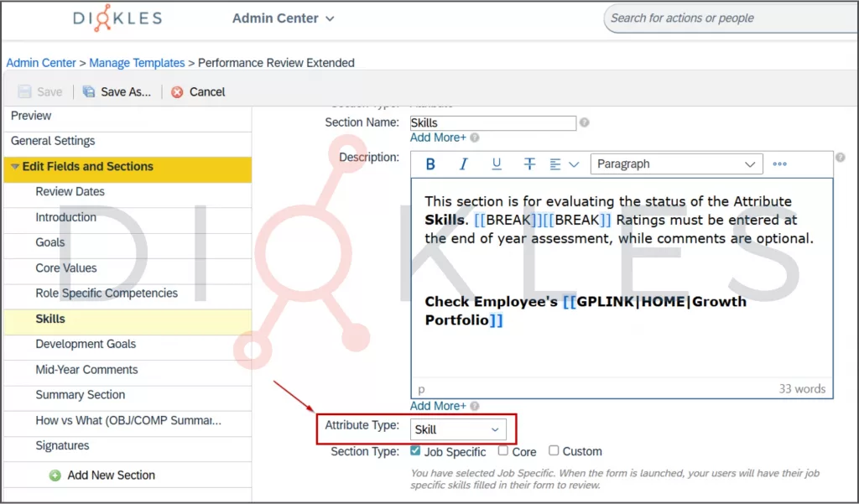Viewport: 859px width, 504px height.
Task: Click the Strikethrough formatting icon
Action: (529, 164)
